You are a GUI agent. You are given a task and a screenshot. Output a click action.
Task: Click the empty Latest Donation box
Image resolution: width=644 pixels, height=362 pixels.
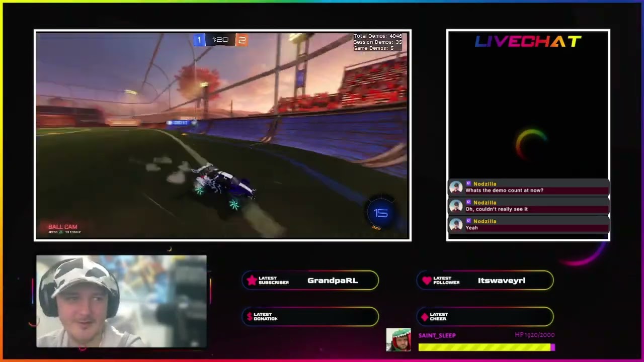point(310,317)
